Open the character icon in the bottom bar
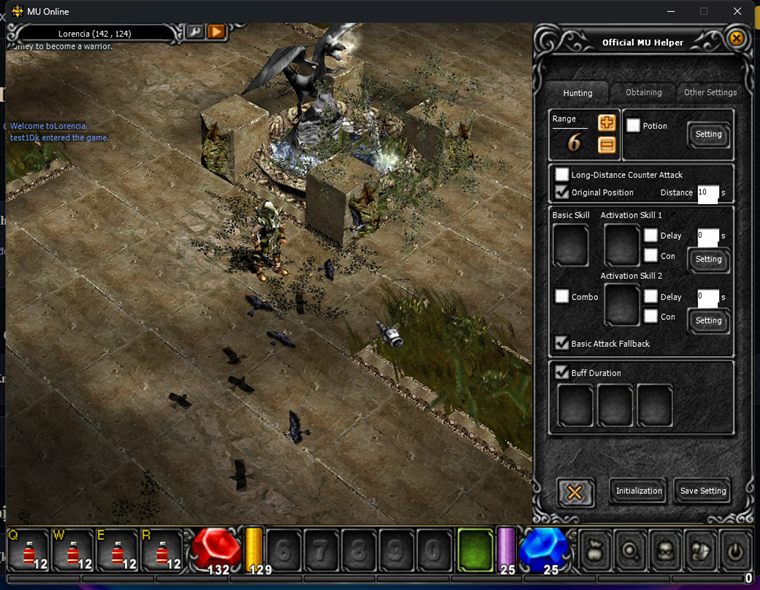760x590 pixels. coord(665,551)
